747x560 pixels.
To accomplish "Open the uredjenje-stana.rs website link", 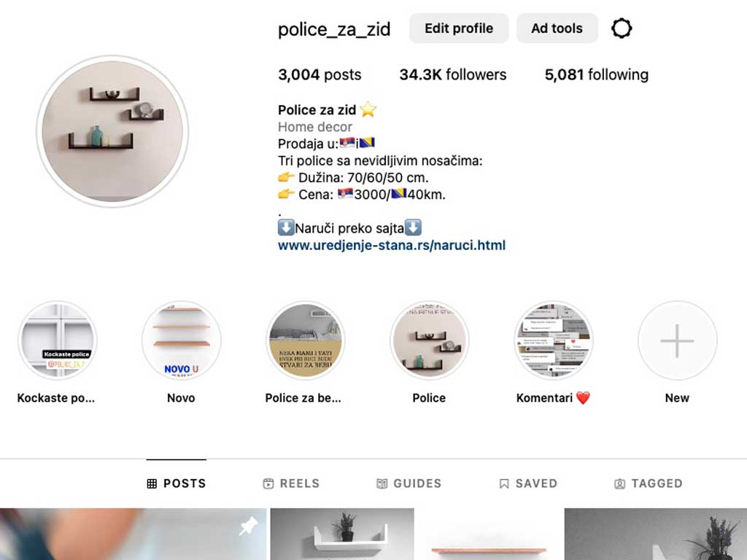I will pos(392,245).
